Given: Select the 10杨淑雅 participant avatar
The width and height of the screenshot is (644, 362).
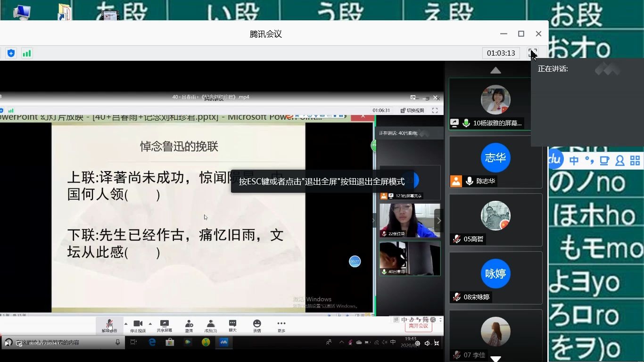Looking at the screenshot, I should pos(495,100).
